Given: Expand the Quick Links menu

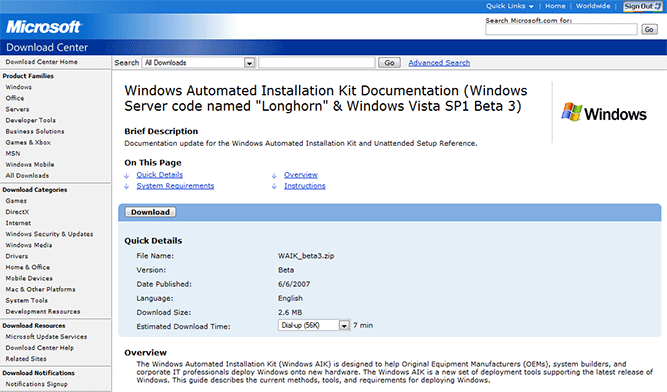Looking at the screenshot, I should click(x=510, y=6).
